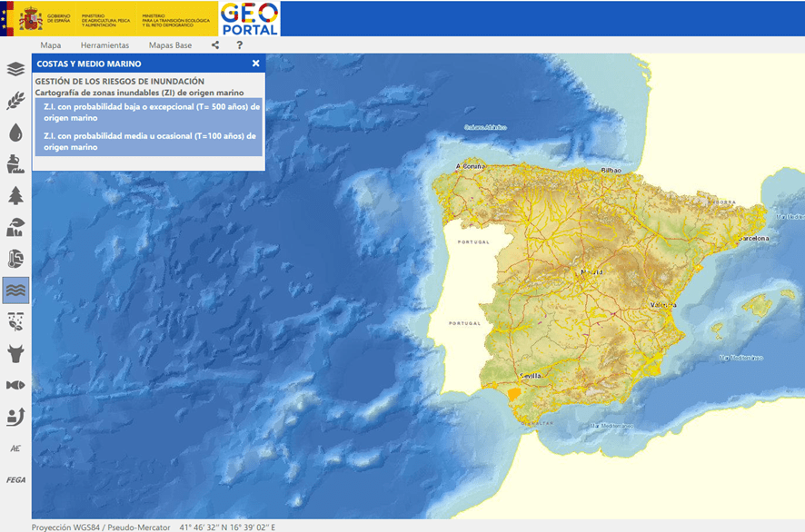The width and height of the screenshot is (805, 532).
Task: Open the Herramientas menu
Action: 104,44
